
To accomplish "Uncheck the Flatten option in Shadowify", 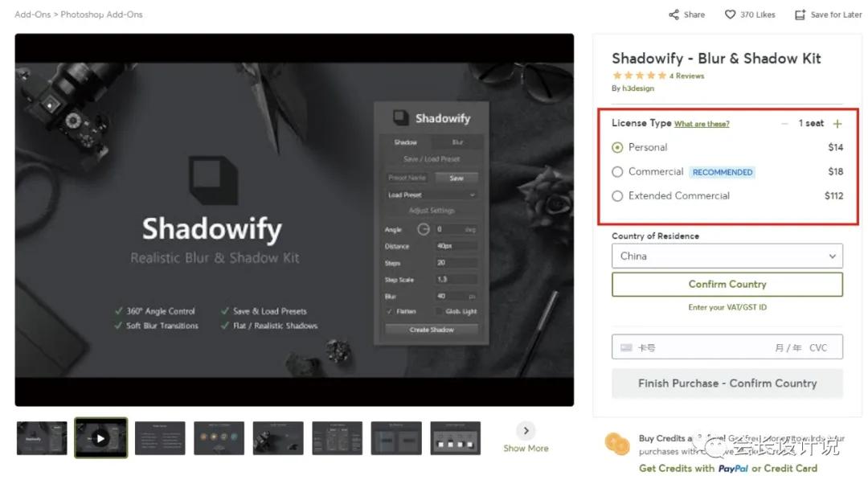I will (x=389, y=310).
